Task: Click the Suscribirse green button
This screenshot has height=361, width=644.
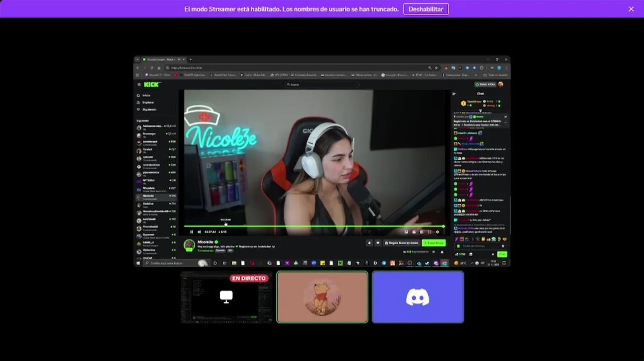Action: tap(434, 243)
